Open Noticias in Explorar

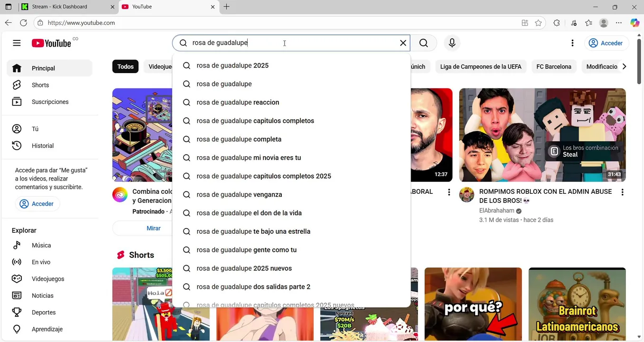(49, 295)
